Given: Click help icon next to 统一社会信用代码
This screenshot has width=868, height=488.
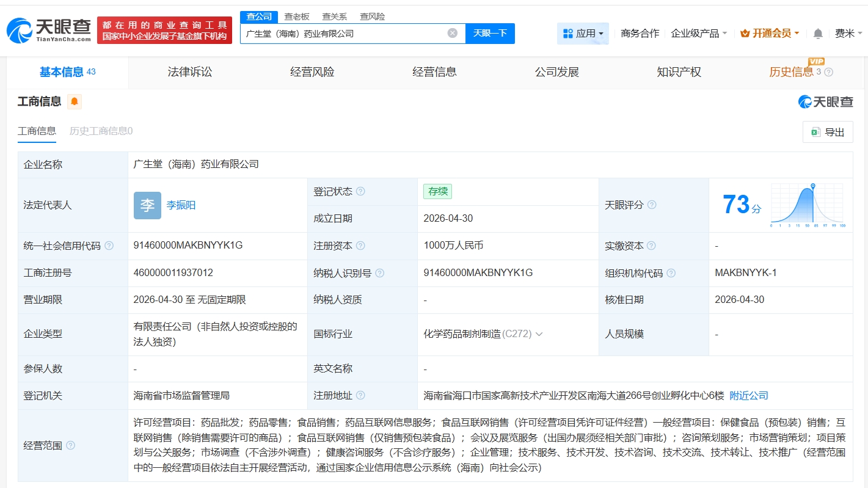Looking at the screenshot, I should [x=109, y=246].
